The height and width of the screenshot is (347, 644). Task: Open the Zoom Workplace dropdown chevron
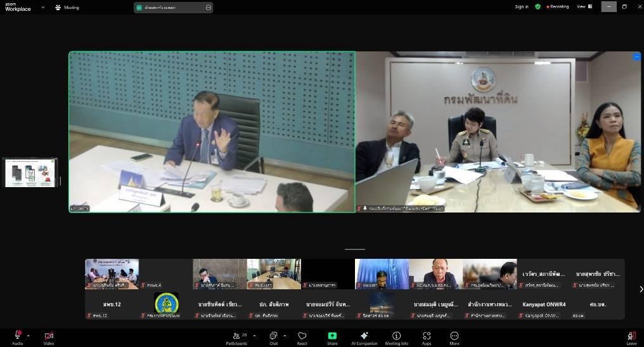click(43, 7)
